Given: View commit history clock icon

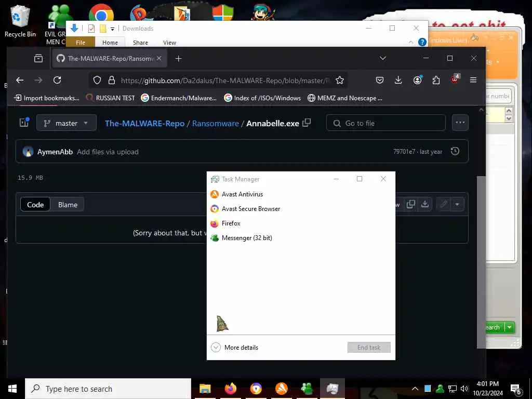Looking at the screenshot, I should (455, 151).
